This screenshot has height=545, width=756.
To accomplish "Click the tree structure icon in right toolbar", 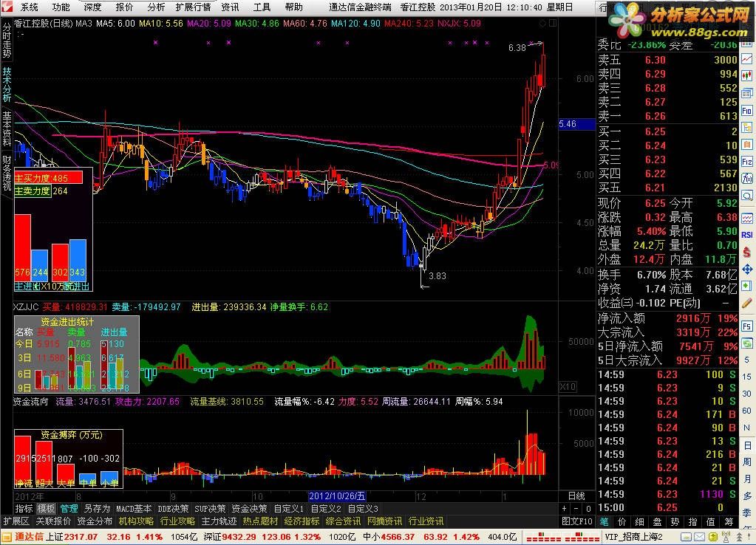I will pyautogui.click(x=747, y=127).
